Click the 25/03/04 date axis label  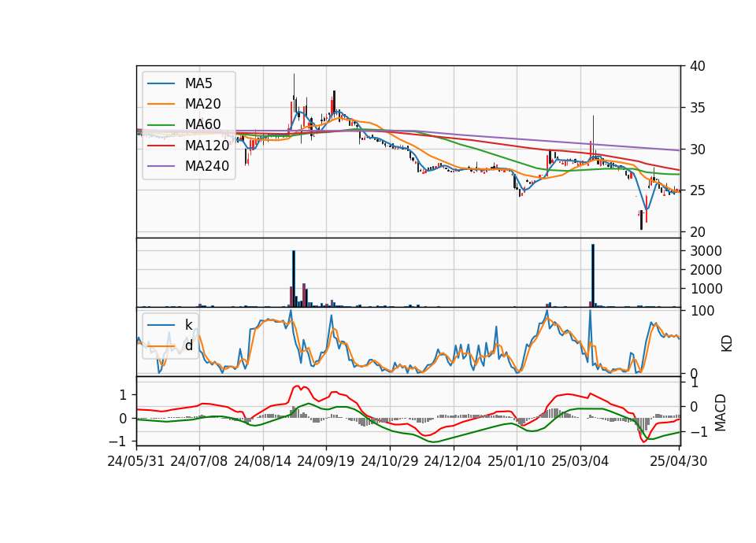(x=580, y=461)
